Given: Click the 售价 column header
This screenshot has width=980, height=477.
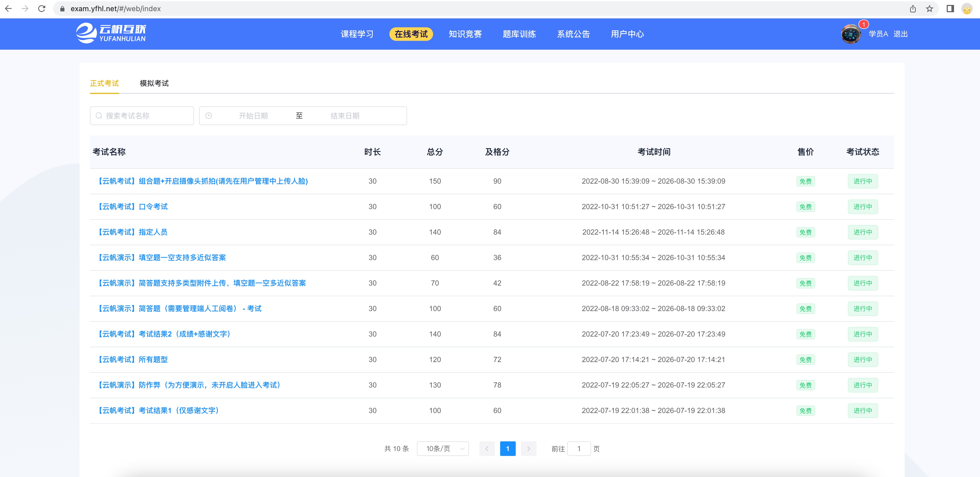Looking at the screenshot, I should click(x=805, y=152).
